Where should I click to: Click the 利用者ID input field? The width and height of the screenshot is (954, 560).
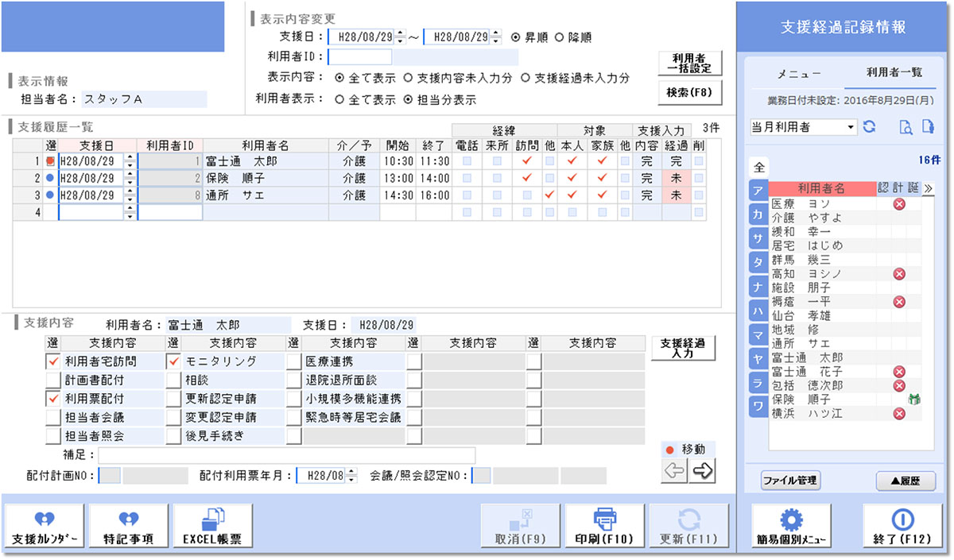[x=360, y=57]
